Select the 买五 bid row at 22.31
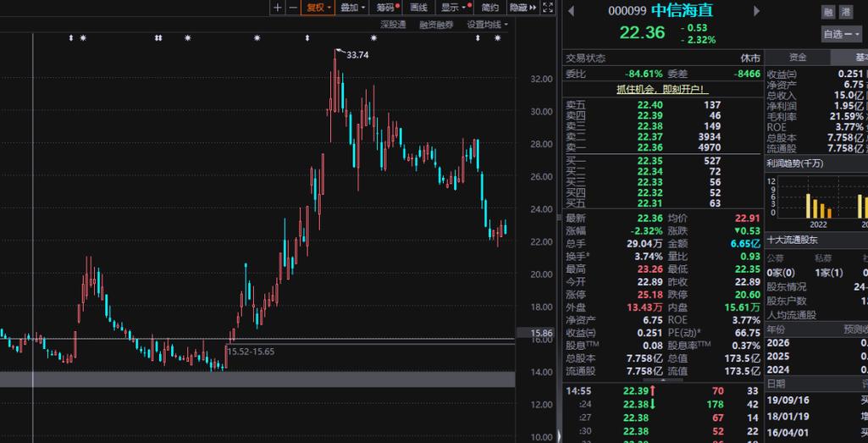The width and height of the screenshot is (868, 443). click(662, 203)
